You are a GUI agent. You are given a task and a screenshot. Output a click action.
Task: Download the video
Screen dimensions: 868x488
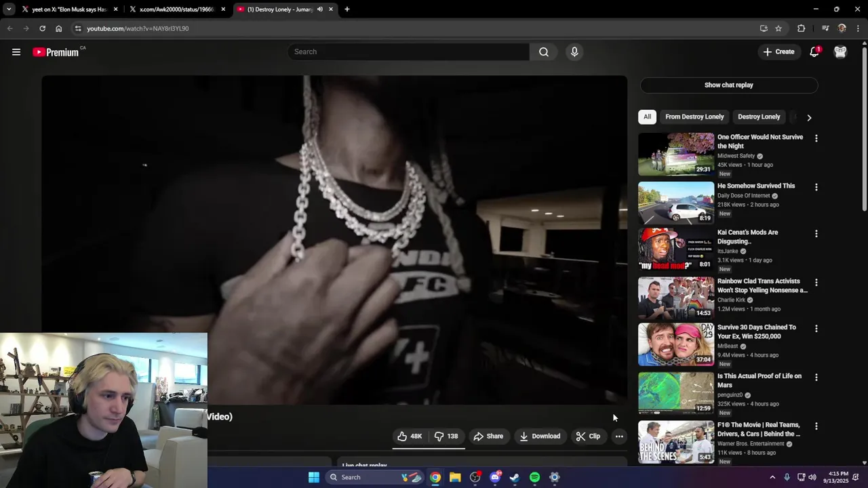point(540,436)
